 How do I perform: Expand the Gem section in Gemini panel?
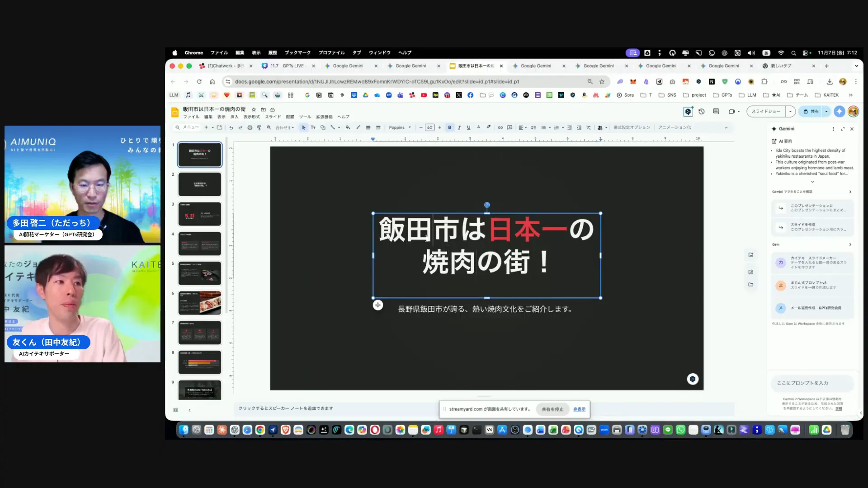pos(850,244)
